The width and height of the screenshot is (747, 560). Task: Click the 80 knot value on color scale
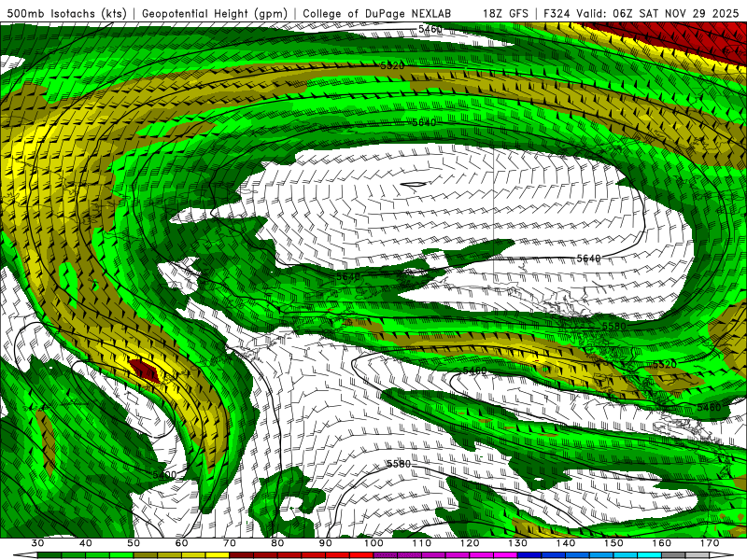click(277, 543)
